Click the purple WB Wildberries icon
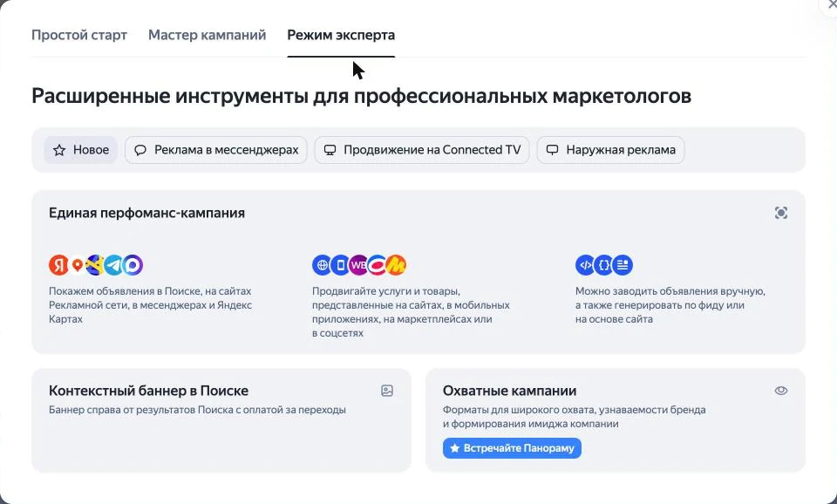Image resolution: width=837 pixels, height=504 pixels. point(358,265)
